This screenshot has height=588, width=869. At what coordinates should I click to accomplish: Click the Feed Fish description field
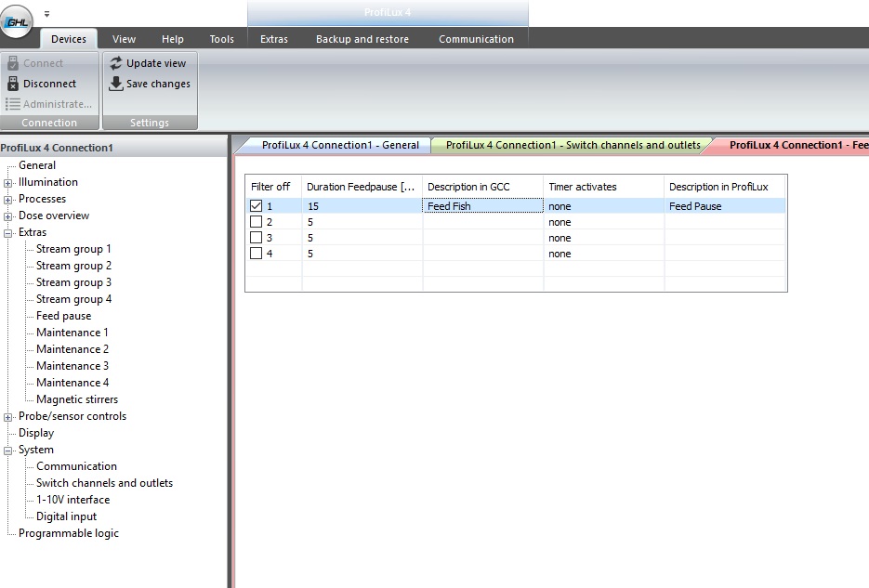click(482, 206)
